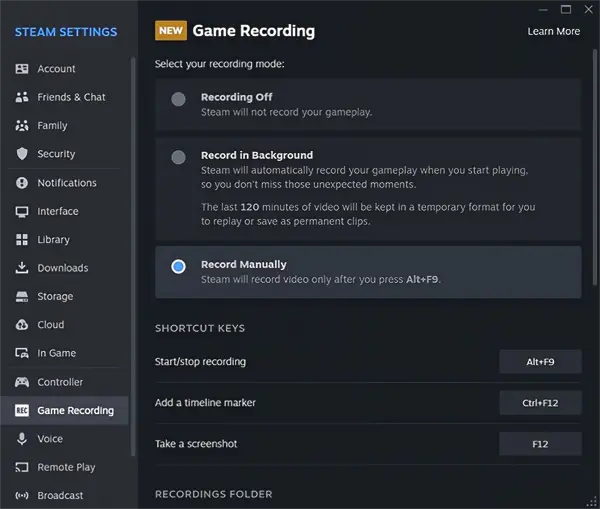Click the Voice microphone icon

pyautogui.click(x=22, y=439)
